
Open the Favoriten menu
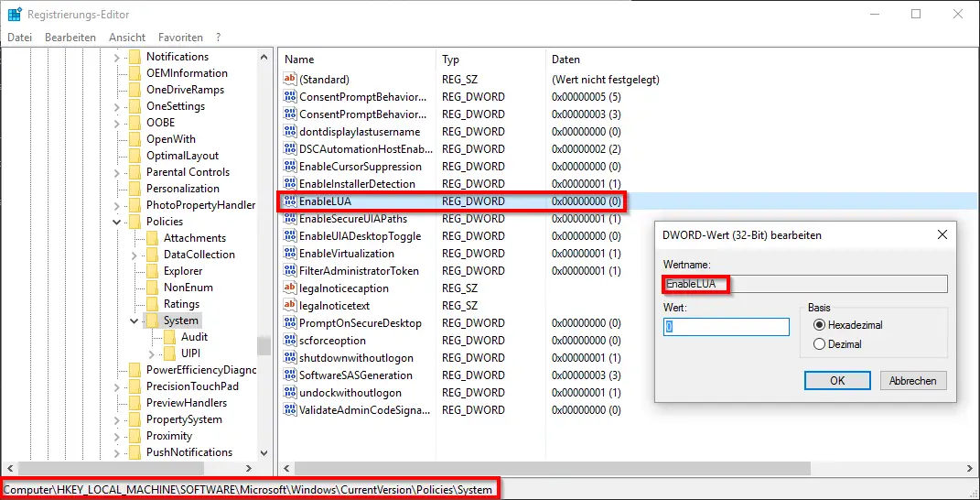pos(180,38)
